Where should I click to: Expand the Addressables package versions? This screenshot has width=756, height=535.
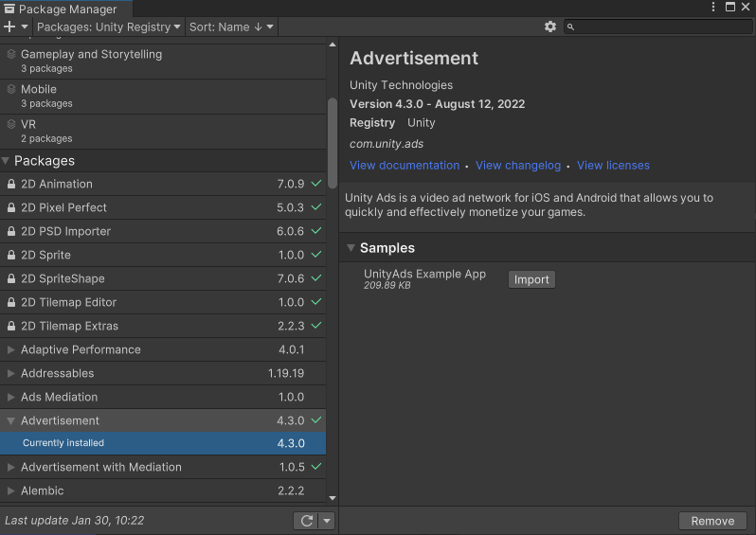click(10, 373)
